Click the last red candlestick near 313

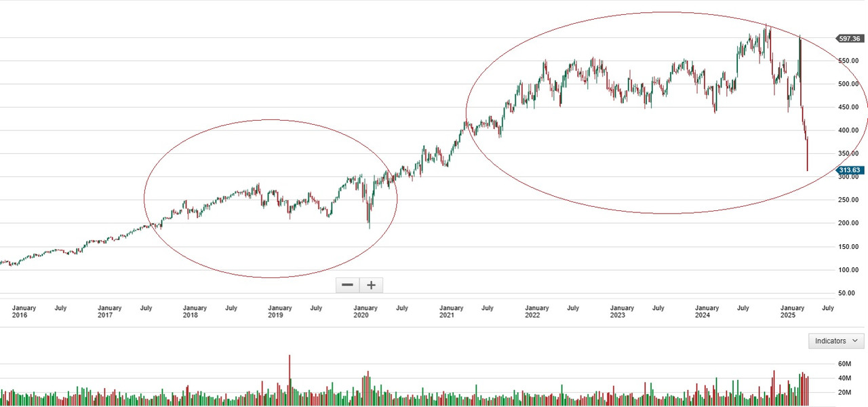click(x=808, y=154)
